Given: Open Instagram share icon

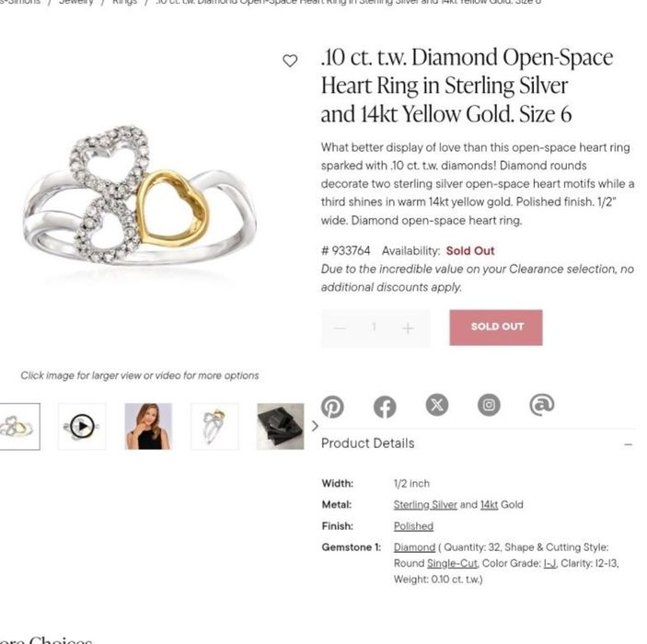Looking at the screenshot, I should coord(489,405).
